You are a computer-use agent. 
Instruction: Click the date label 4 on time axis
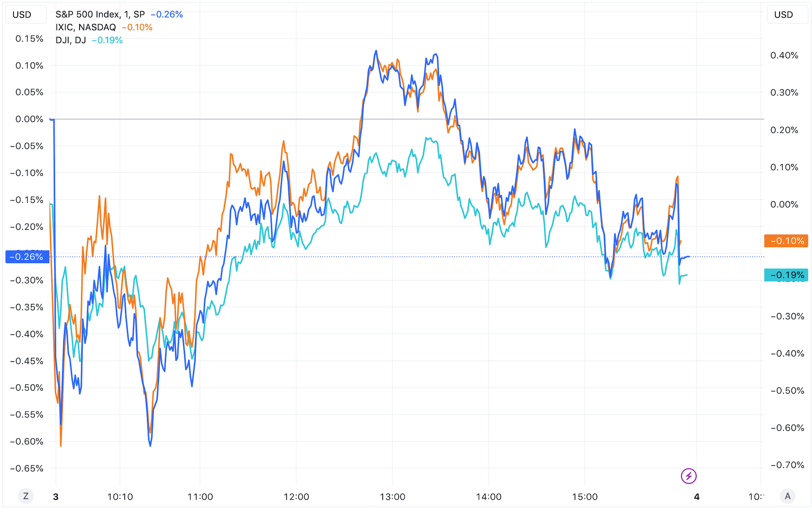[697, 497]
